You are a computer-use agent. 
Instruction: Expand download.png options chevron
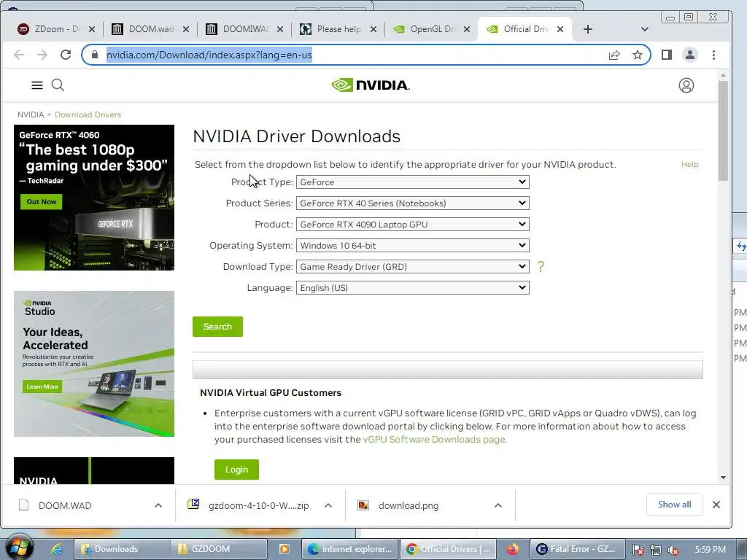coord(498,505)
